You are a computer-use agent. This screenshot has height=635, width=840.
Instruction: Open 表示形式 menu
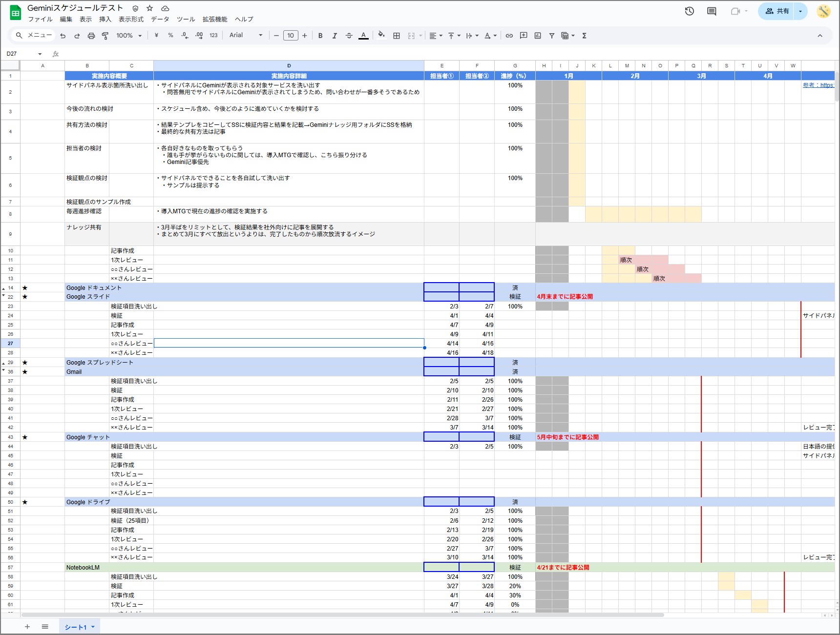(x=131, y=19)
